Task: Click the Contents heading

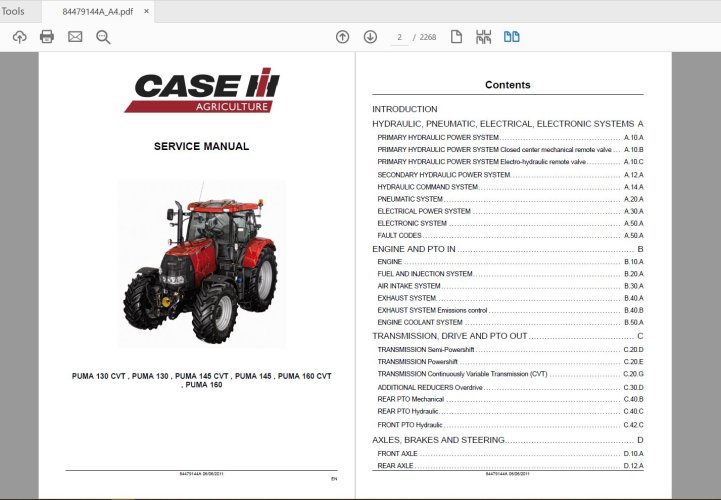Action: tap(508, 85)
